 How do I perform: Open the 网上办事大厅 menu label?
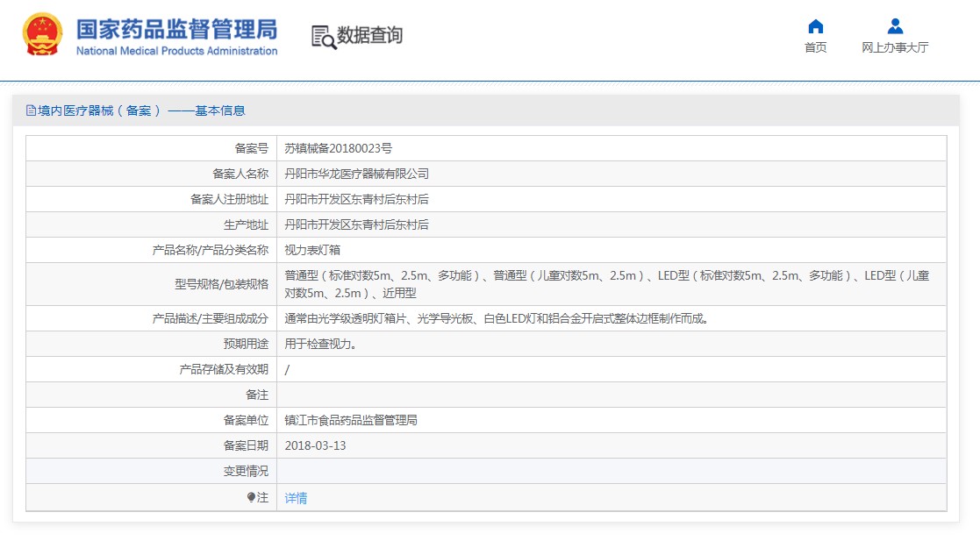click(x=894, y=48)
